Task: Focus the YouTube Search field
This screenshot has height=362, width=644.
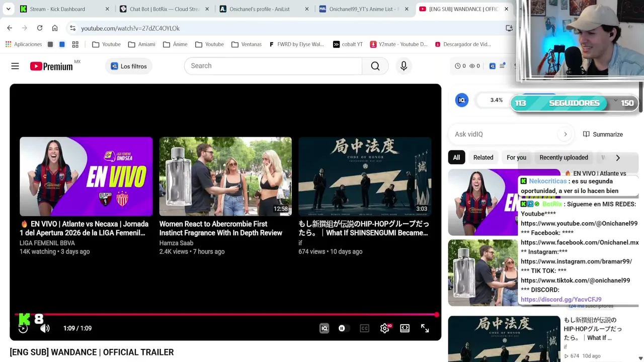Action: (x=273, y=66)
